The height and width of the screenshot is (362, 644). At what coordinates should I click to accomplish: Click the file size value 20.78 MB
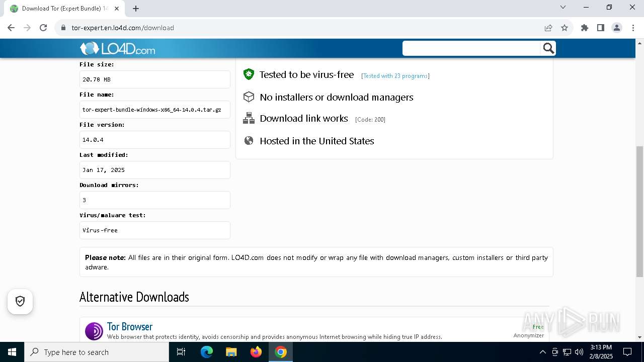pos(155,79)
